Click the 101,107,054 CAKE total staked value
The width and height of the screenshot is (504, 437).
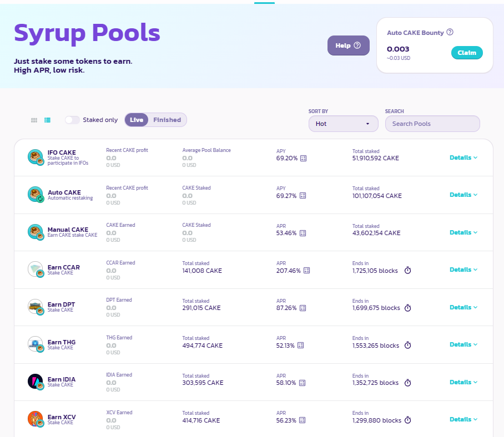click(x=377, y=196)
